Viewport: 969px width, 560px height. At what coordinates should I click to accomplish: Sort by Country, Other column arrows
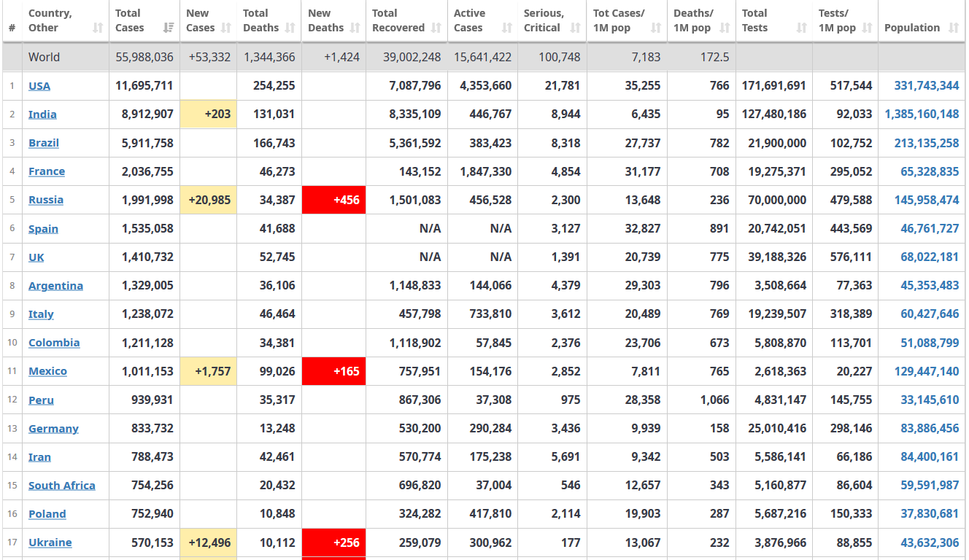[x=98, y=28]
